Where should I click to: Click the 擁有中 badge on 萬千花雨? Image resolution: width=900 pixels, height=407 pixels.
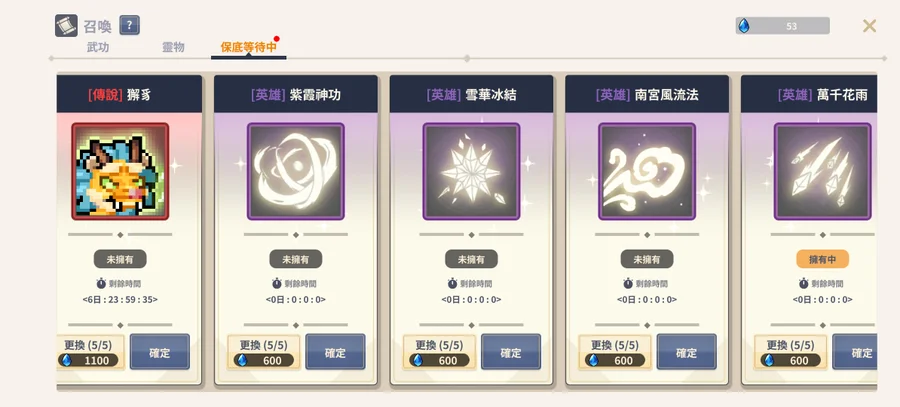[x=823, y=259]
